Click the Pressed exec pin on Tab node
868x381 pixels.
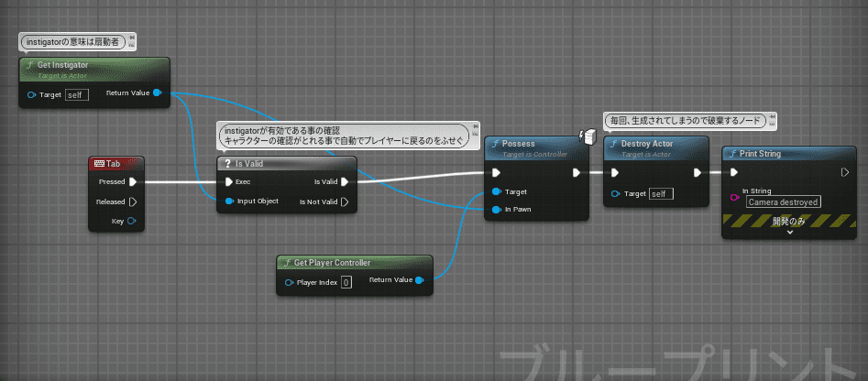(133, 181)
